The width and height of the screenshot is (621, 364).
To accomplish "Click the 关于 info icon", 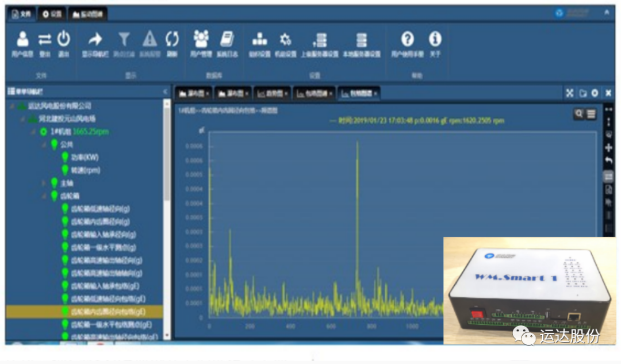I will tap(435, 39).
